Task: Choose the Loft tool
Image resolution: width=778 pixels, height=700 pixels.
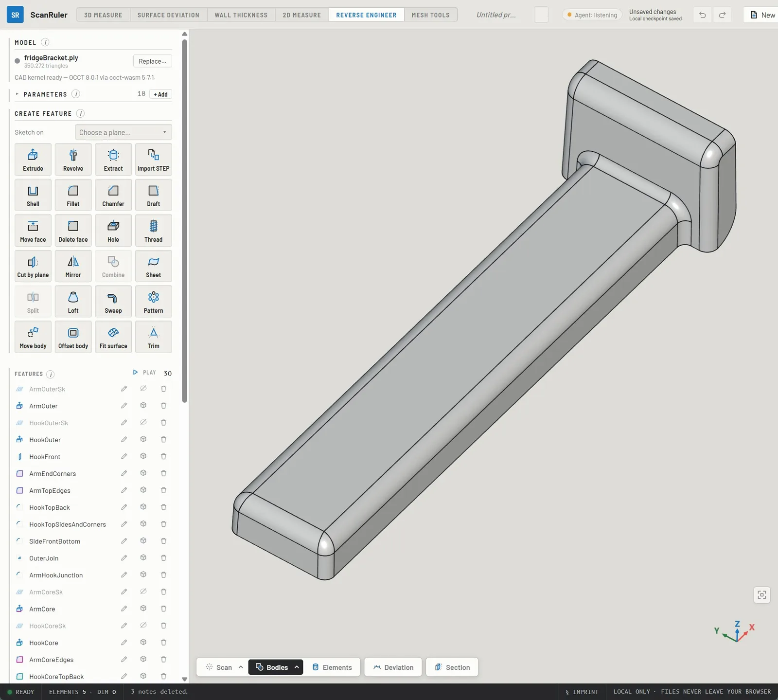Action: [x=73, y=302]
